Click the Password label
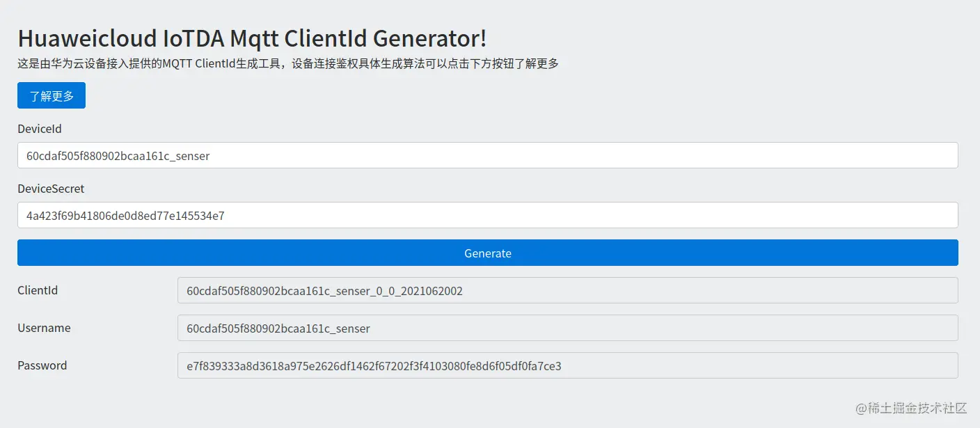980x428 pixels. click(42, 365)
